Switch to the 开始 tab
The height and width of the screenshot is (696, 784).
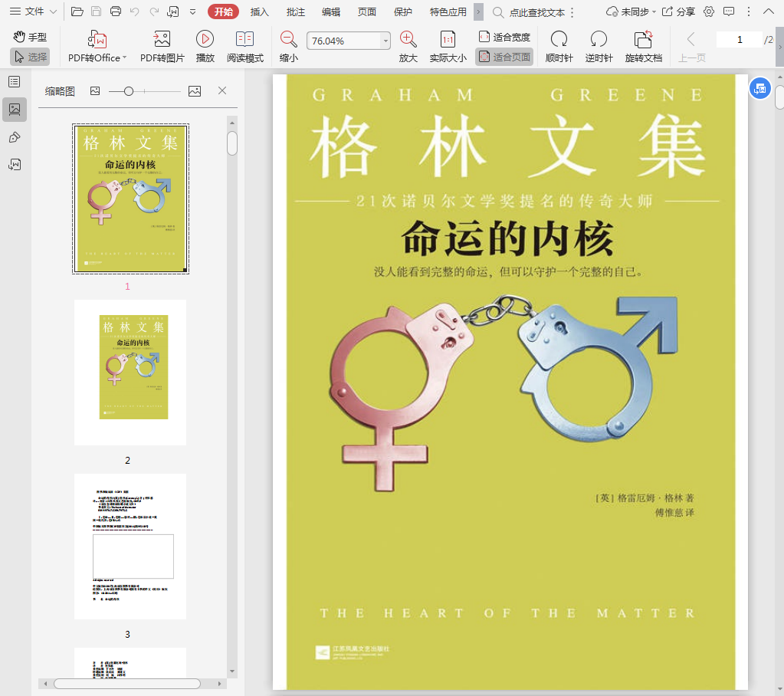pos(224,11)
